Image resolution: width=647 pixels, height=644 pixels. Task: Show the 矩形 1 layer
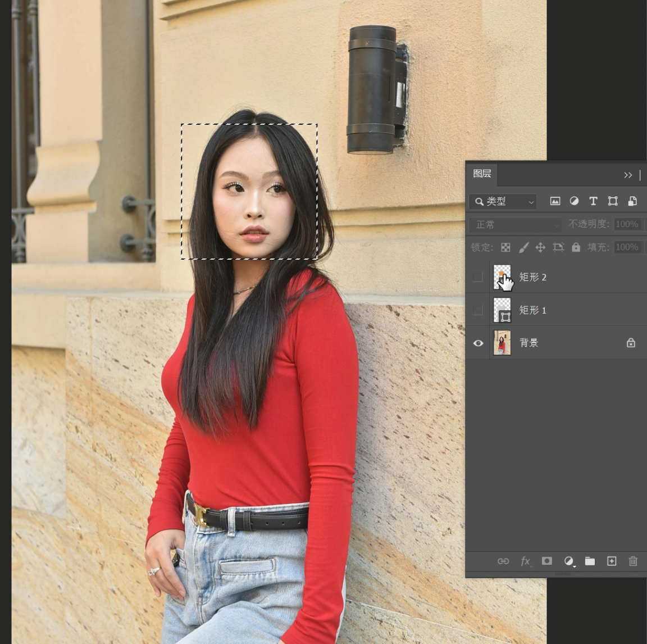(x=477, y=310)
